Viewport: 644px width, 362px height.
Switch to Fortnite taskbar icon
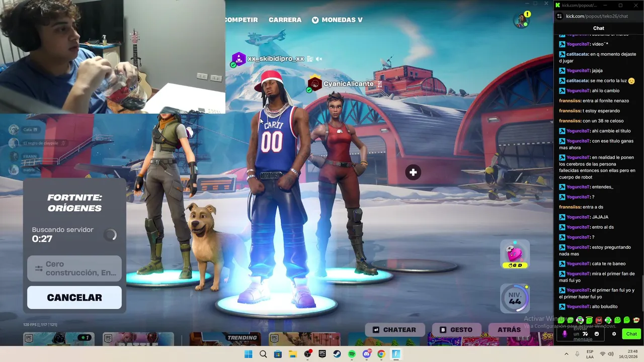click(x=396, y=354)
